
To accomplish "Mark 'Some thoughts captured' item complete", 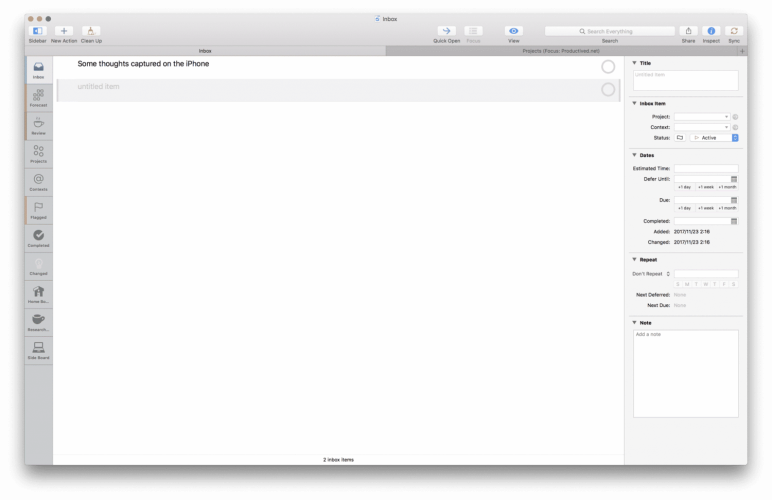I will click(608, 67).
